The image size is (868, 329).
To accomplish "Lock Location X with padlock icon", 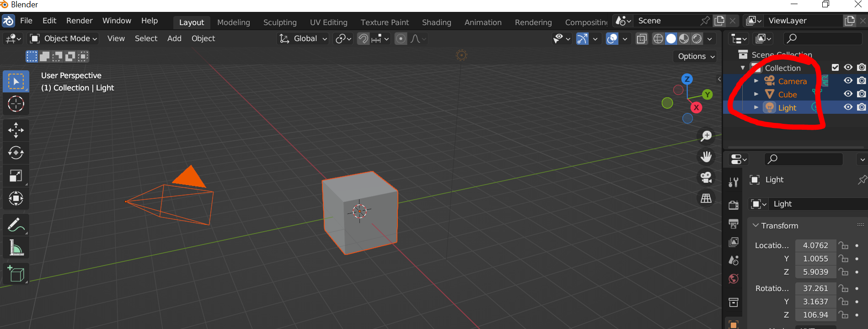I will (x=844, y=245).
